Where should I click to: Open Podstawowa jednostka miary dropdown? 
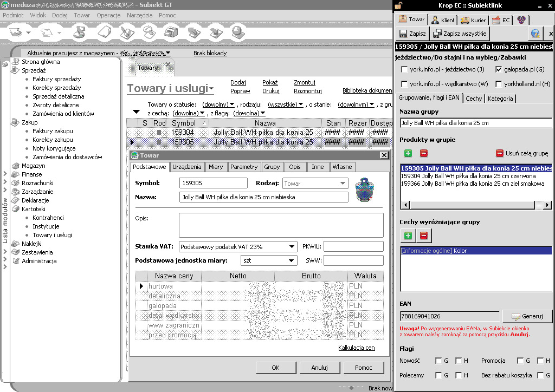(x=292, y=260)
